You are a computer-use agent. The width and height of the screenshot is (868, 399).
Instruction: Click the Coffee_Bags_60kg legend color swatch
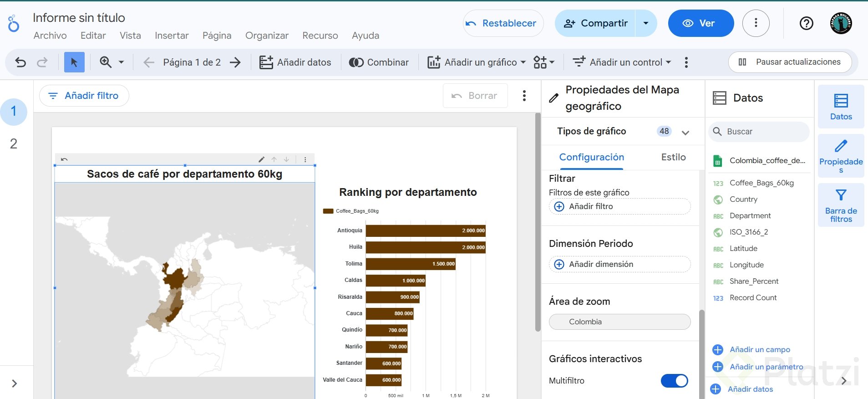328,211
